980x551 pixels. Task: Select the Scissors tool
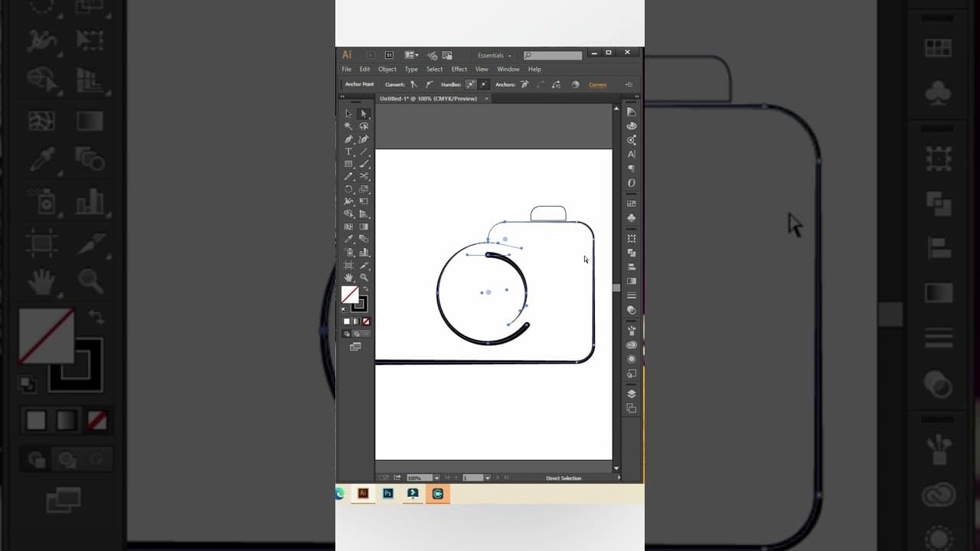coord(364,176)
